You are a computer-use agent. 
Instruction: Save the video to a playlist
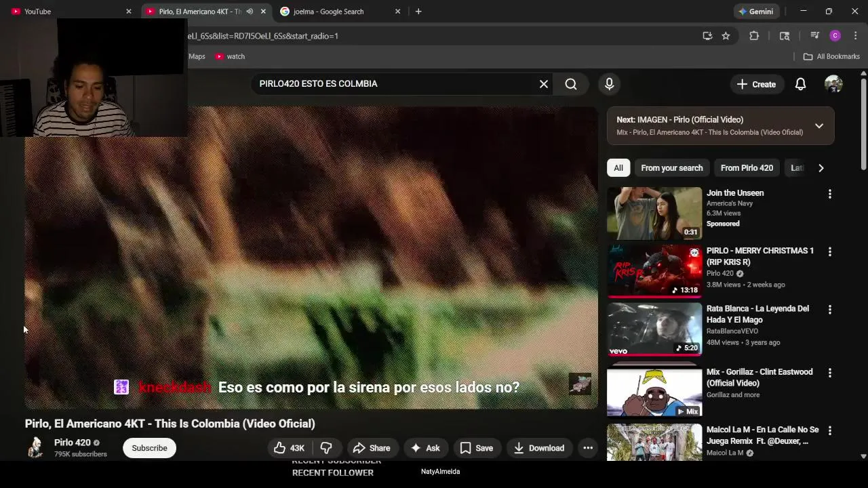click(x=477, y=448)
